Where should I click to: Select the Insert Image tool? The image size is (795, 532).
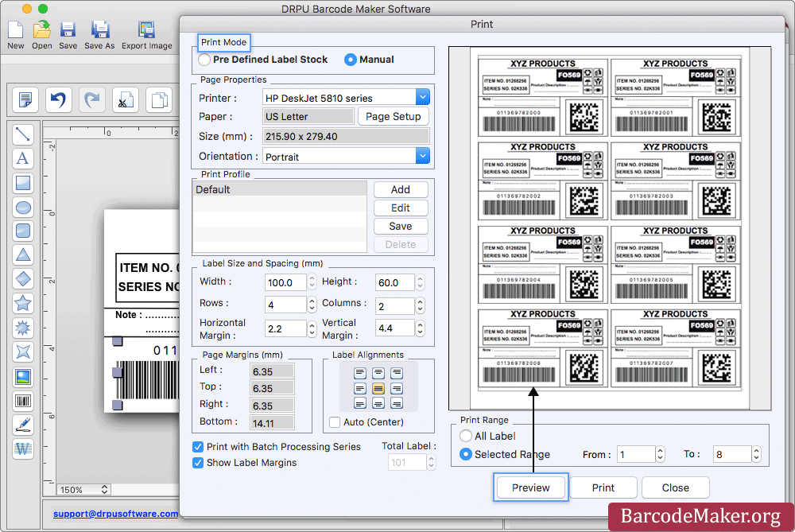click(x=23, y=376)
